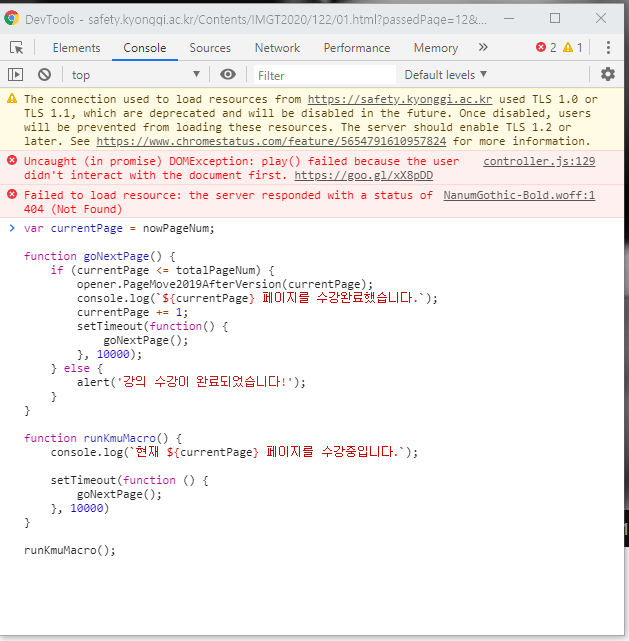Click the 'function runKmuMacro() {' line
Image resolution: width=629 pixels, height=641 pixels.
coord(103,438)
